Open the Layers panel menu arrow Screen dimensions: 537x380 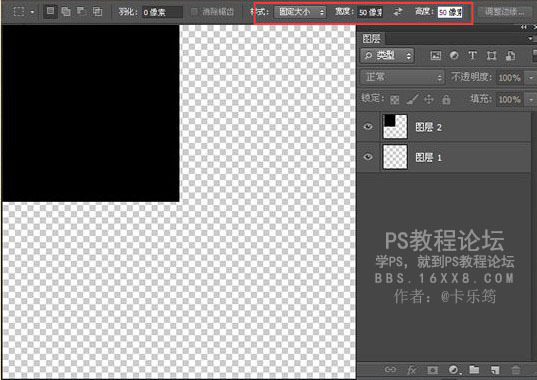(x=530, y=39)
